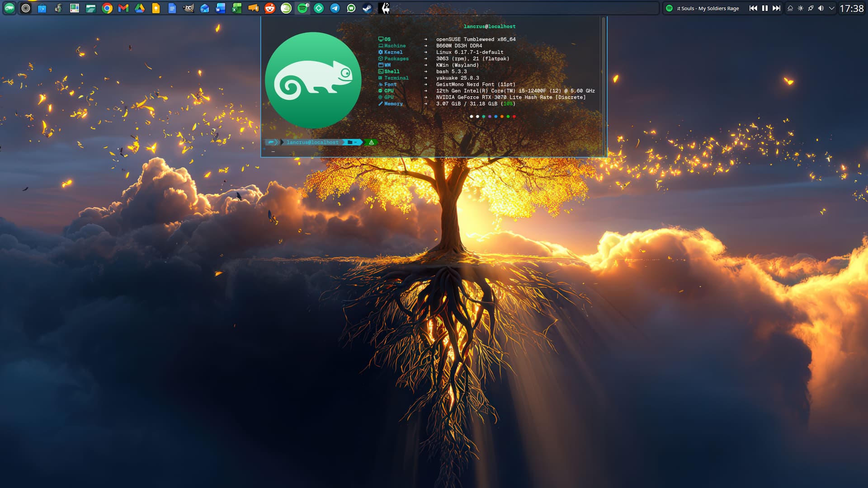Launch Microsoft Word shortcut

click(x=221, y=8)
